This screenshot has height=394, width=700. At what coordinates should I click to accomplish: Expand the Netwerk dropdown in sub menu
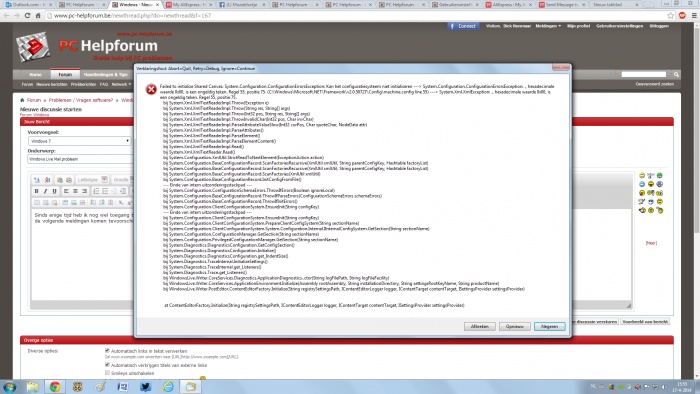pyautogui.click(x=121, y=84)
